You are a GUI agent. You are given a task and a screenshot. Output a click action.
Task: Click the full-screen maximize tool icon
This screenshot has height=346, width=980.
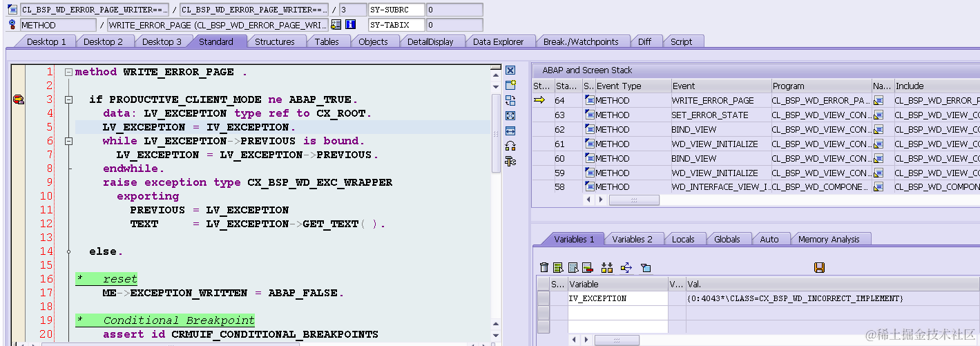click(510, 115)
